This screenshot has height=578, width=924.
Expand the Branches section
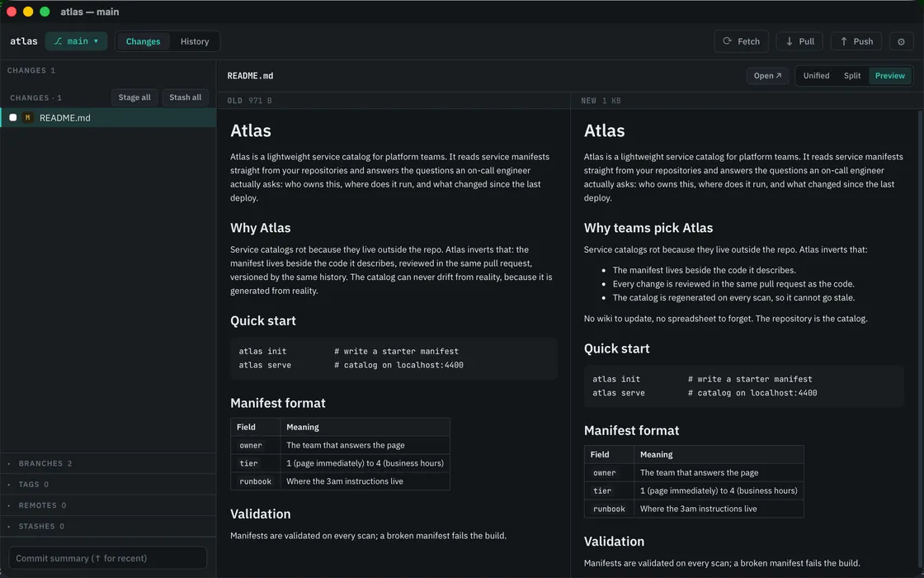(108, 463)
